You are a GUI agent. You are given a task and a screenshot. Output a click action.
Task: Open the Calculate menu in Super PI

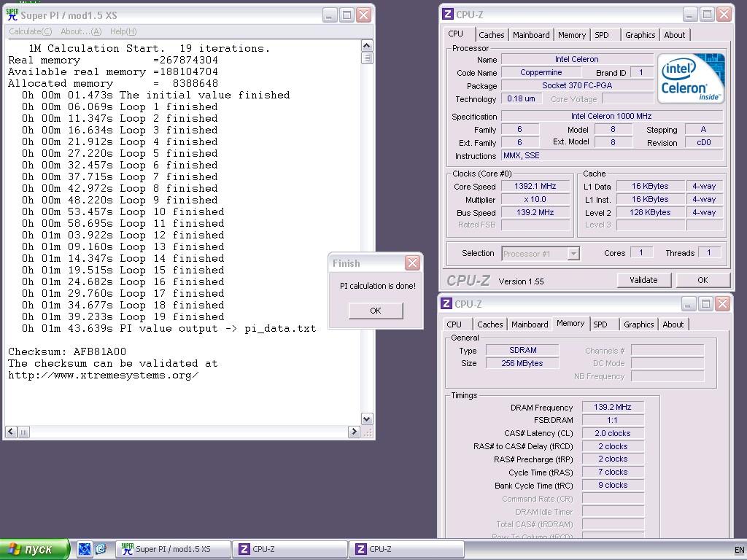31,31
